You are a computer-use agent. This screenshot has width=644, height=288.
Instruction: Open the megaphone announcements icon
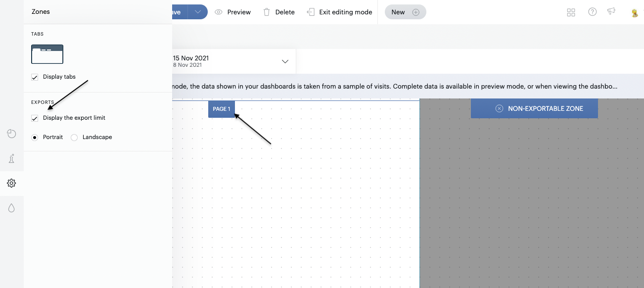click(x=611, y=12)
